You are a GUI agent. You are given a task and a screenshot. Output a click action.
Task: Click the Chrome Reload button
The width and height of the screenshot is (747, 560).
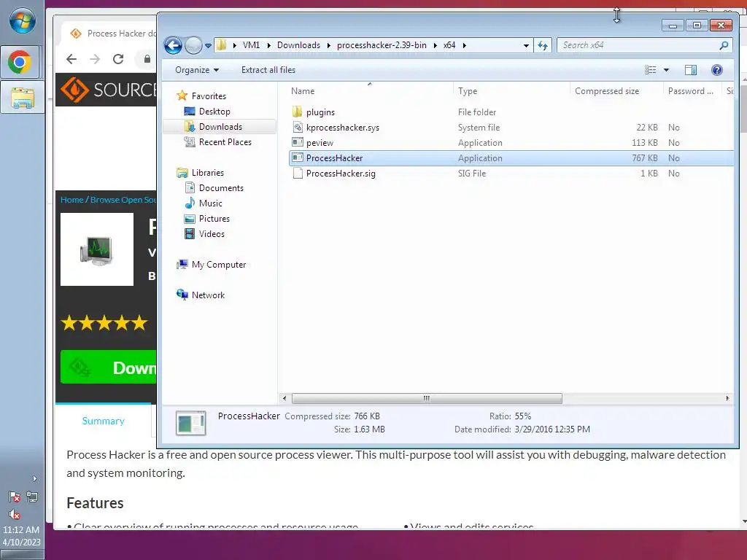tap(118, 59)
